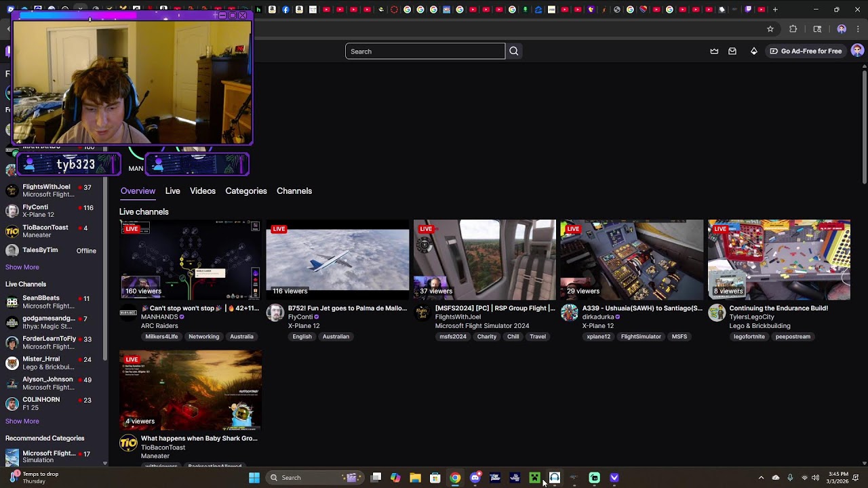
Task: Open ForLearnToFly in the sidebar
Action: point(53,342)
